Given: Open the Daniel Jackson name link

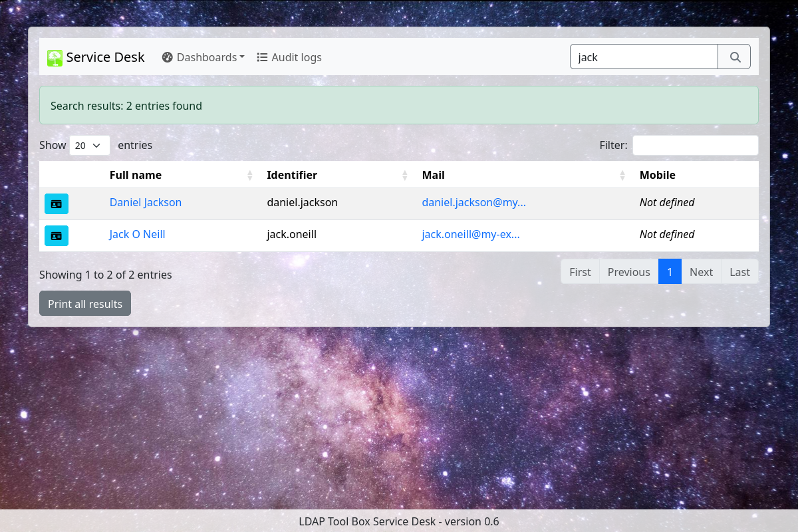Looking at the screenshot, I should point(146,202).
